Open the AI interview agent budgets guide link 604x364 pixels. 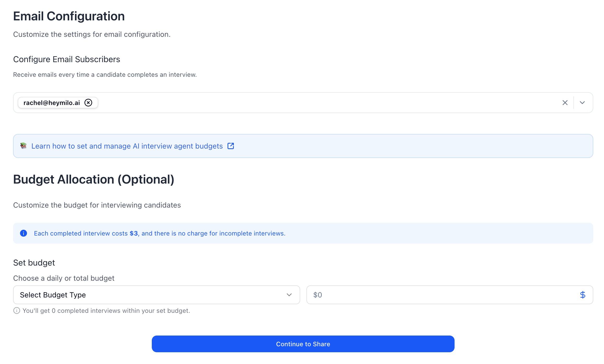127,146
